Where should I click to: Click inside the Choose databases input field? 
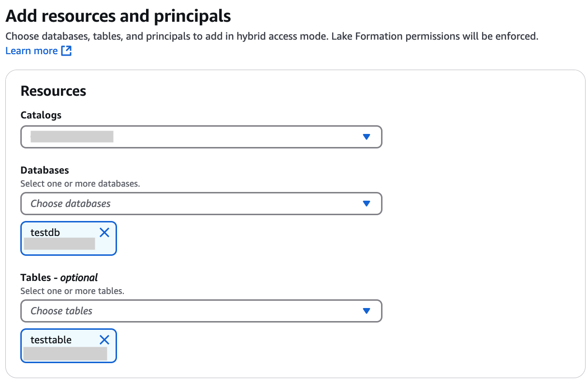[145, 204]
